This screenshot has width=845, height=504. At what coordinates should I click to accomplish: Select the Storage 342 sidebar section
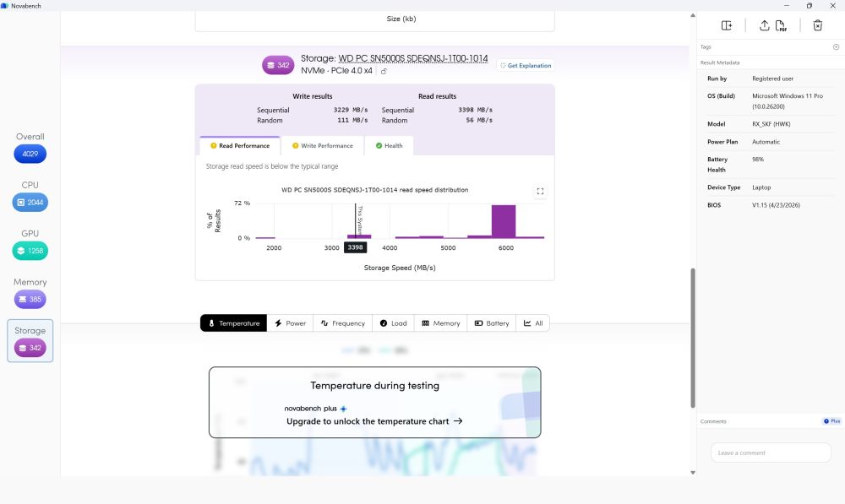(30, 341)
